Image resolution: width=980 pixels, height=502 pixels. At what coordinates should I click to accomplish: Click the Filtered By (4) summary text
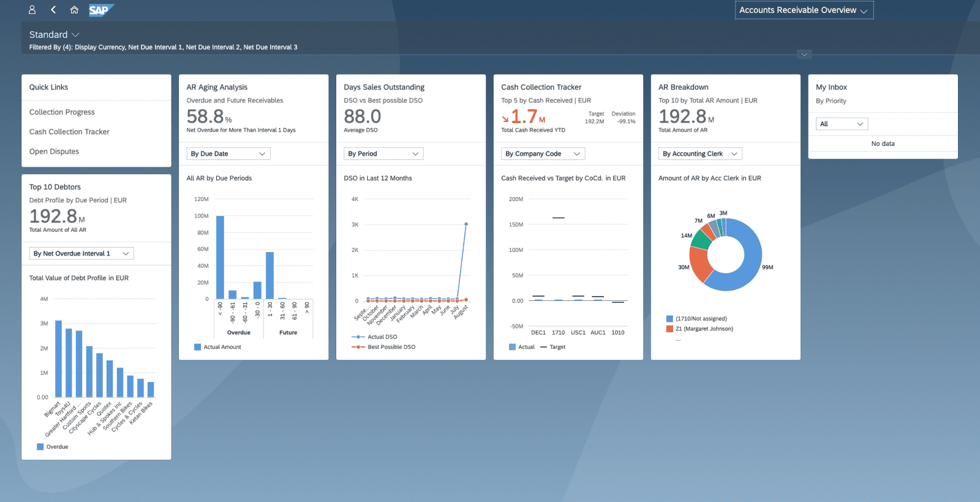tap(163, 47)
